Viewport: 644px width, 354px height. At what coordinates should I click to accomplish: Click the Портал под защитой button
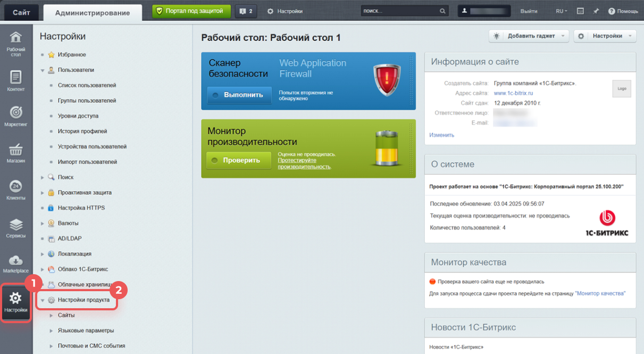(x=191, y=11)
